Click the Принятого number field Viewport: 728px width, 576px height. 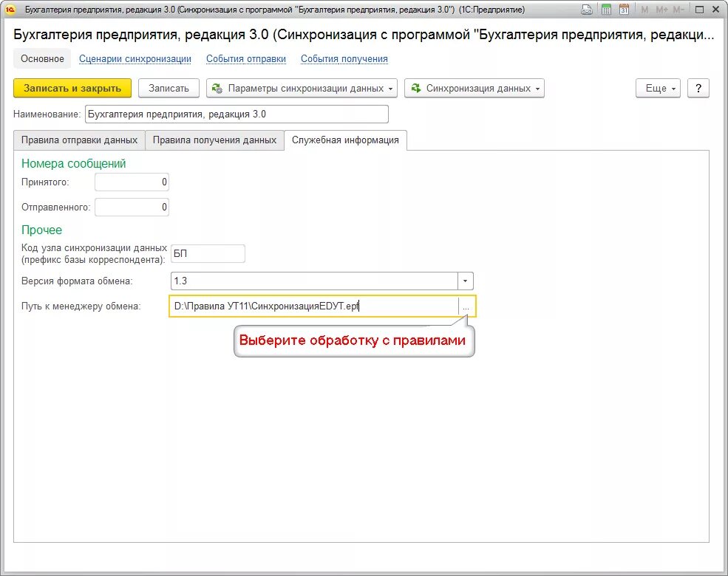pyautogui.click(x=132, y=182)
